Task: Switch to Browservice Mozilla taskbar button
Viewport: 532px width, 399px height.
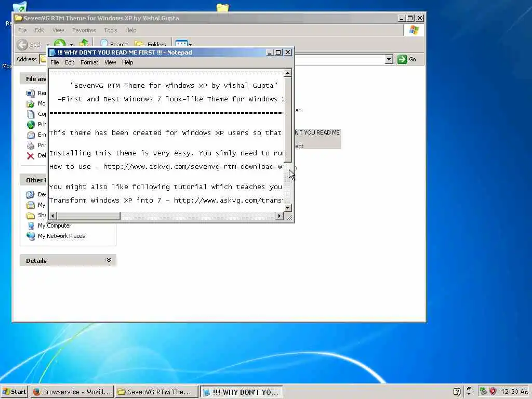Action: click(x=72, y=392)
